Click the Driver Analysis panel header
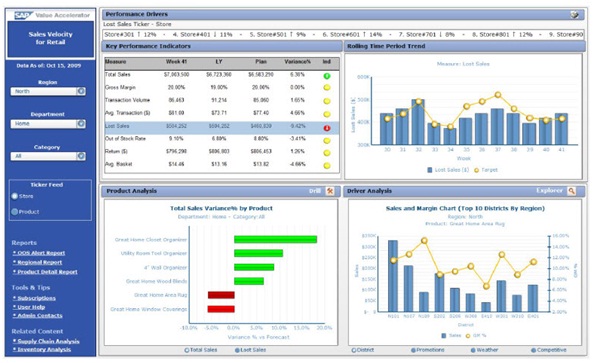Viewport: 593px width, 363px height. (x=464, y=191)
